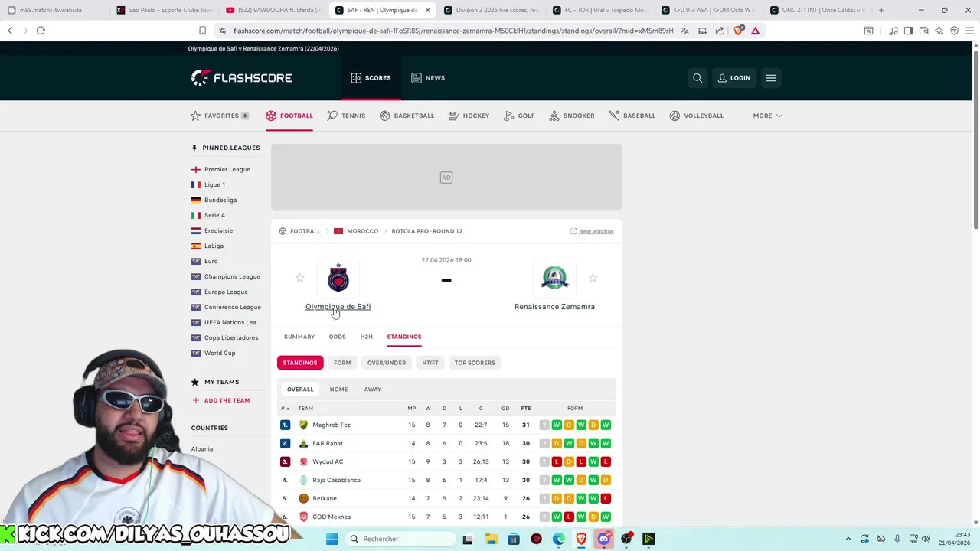Open the Brave Rewards triangle icon

point(755,31)
